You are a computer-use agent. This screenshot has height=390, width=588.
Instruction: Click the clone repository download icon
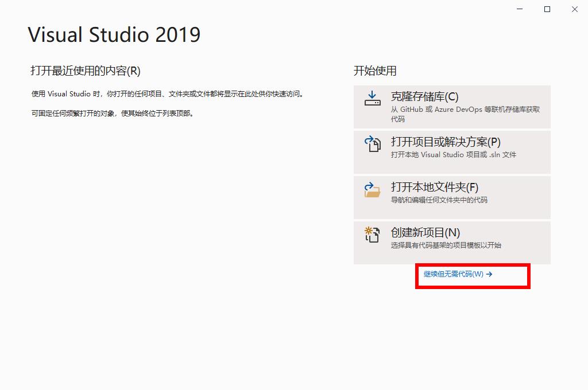tap(372, 98)
